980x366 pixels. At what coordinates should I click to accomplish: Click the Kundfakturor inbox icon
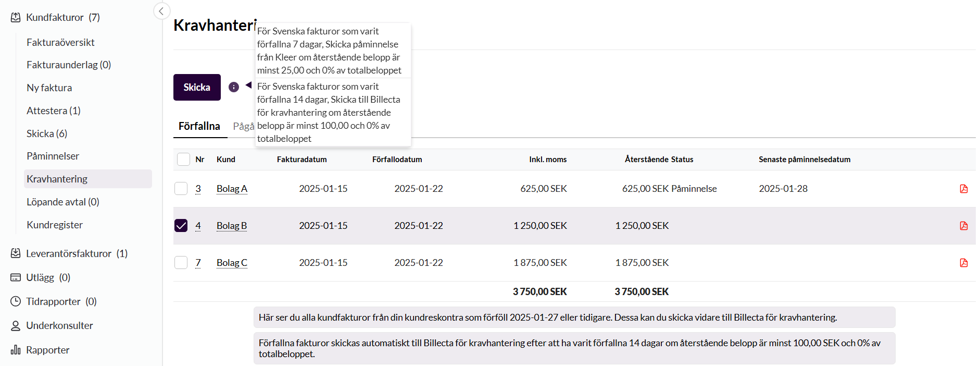pyautogui.click(x=16, y=17)
